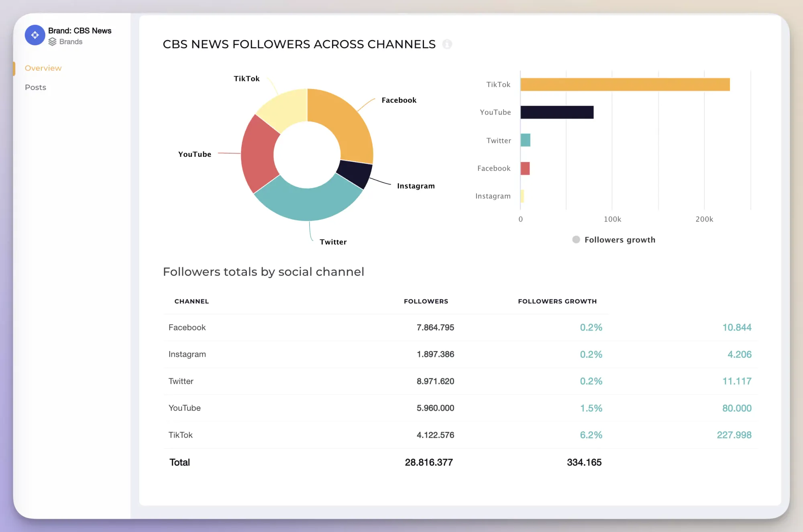Click the Instagram followers value 1.897.386
The height and width of the screenshot is (532, 803).
click(x=435, y=354)
